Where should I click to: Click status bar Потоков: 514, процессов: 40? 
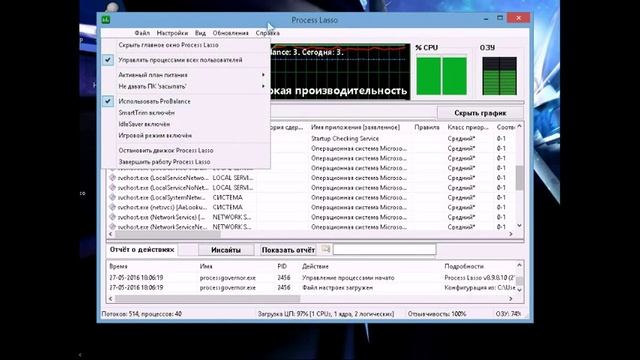[142, 314]
